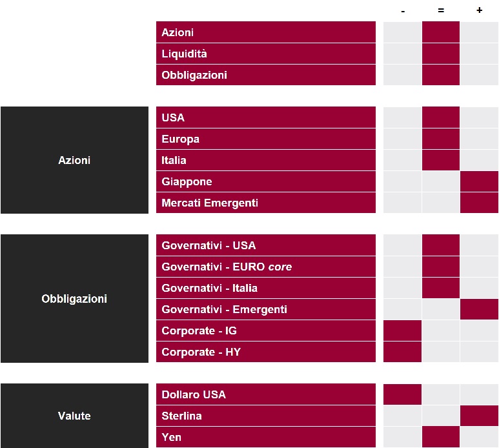
Task: Click the plus column header
Action: 479,11
